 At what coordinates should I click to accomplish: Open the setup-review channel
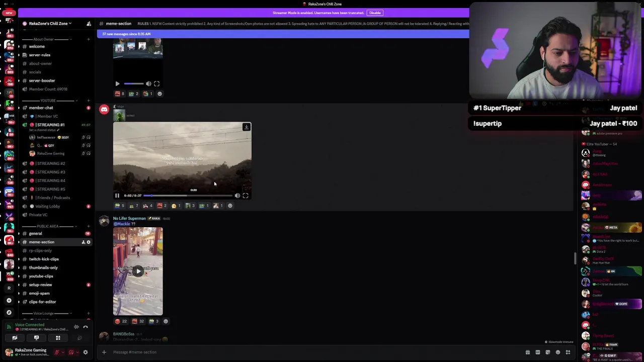pos(40,285)
